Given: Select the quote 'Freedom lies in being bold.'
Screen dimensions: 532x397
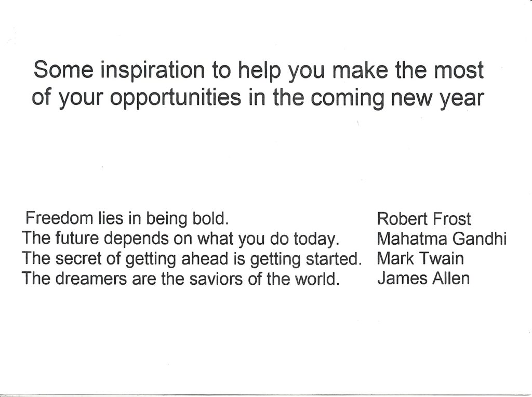Looking at the screenshot, I should tap(127, 219).
